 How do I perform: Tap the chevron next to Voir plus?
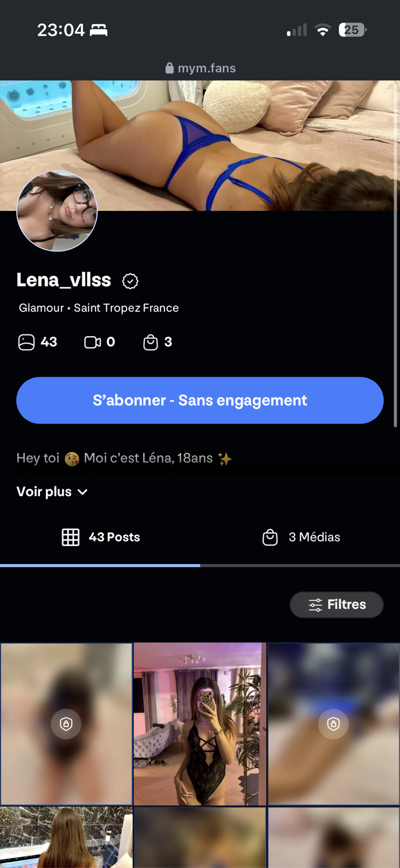pyautogui.click(x=82, y=492)
